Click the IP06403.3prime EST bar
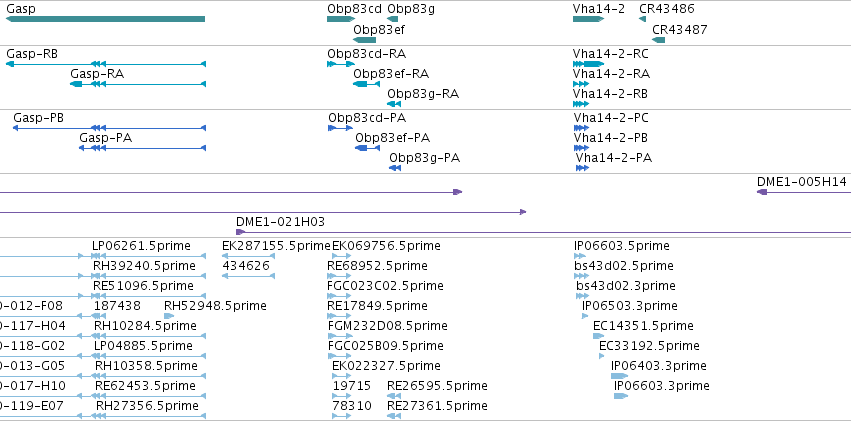The height and width of the screenshot is (421, 851). (619, 375)
